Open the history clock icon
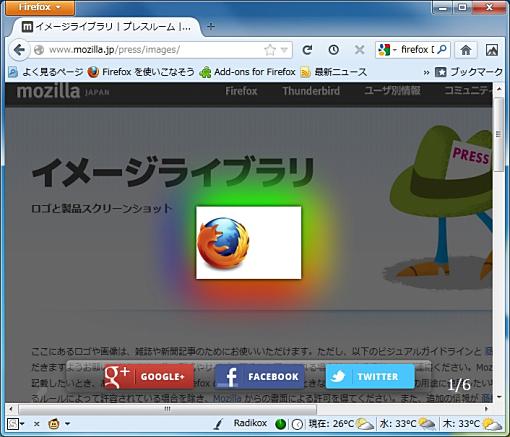Image resolution: width=510 pixels, height=437 pixels. tap(333, 50)
